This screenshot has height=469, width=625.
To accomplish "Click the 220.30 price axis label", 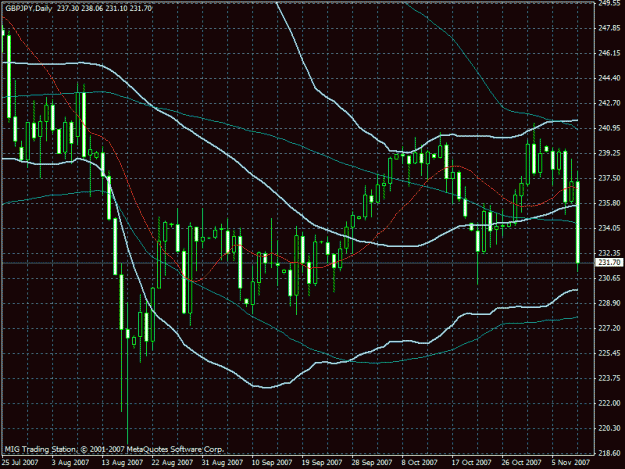I will [610, 428].
